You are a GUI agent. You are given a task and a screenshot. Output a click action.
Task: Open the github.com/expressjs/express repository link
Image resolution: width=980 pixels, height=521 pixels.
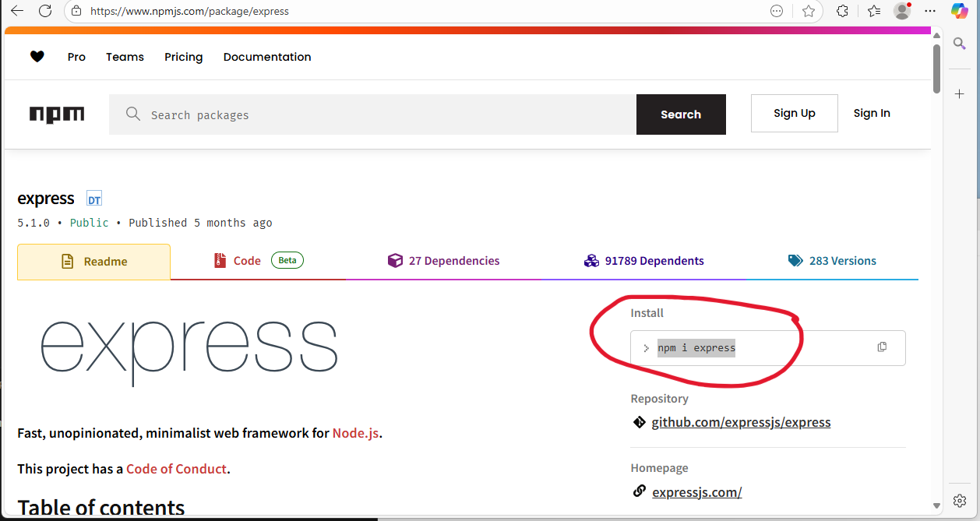coord(741,423)
